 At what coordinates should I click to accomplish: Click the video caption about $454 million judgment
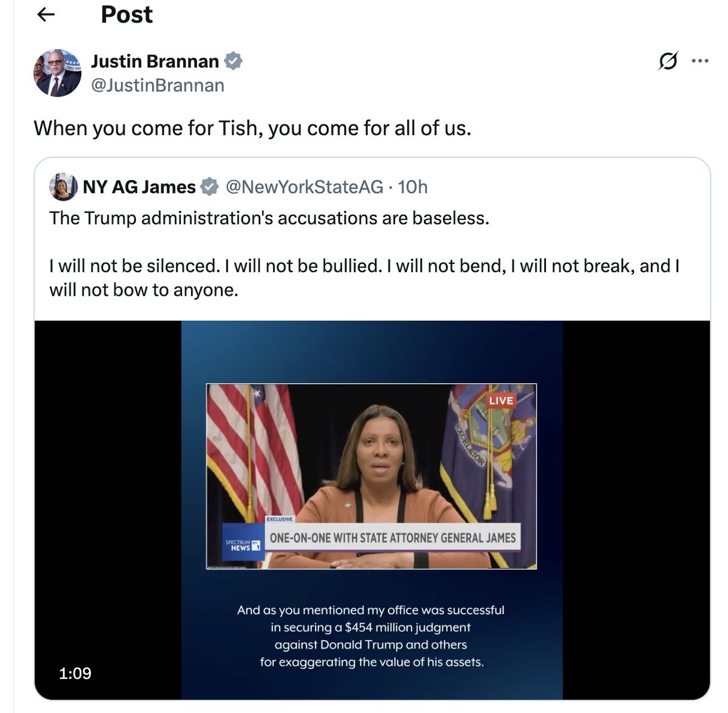[371, 636]
